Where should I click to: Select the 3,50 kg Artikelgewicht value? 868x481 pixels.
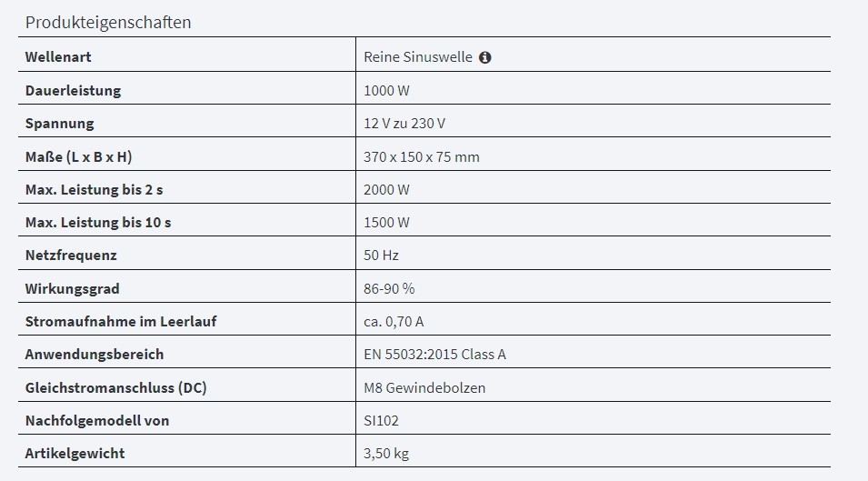(x=386, y=454)
